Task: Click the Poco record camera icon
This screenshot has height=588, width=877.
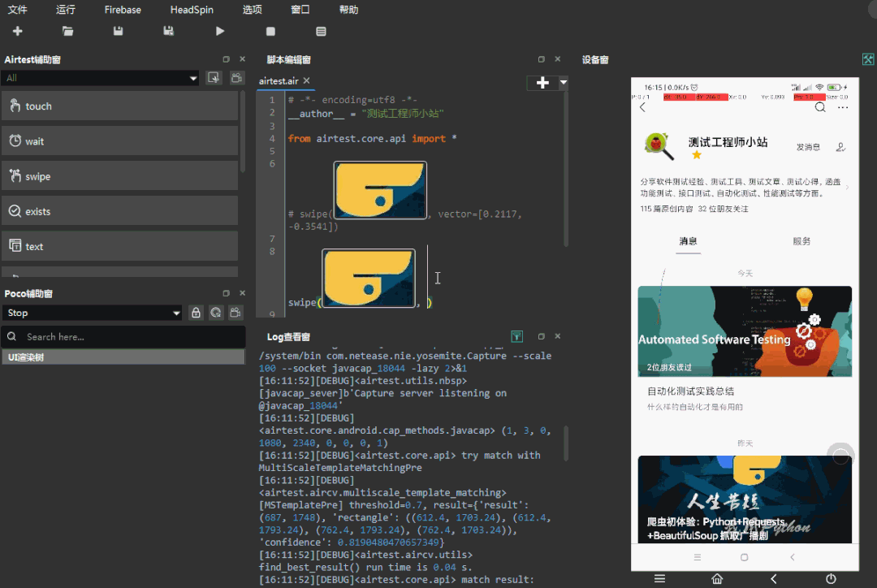Action: (x=235, y=313)
